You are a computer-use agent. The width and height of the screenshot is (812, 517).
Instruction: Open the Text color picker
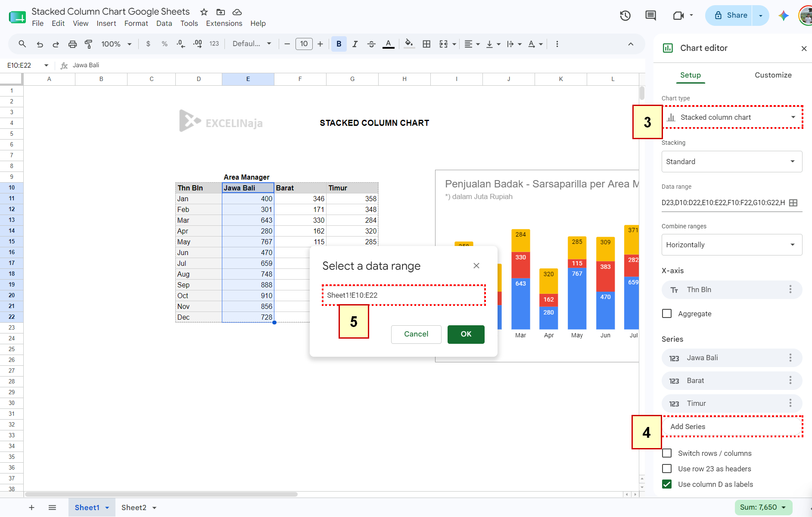tap(388, 44)
